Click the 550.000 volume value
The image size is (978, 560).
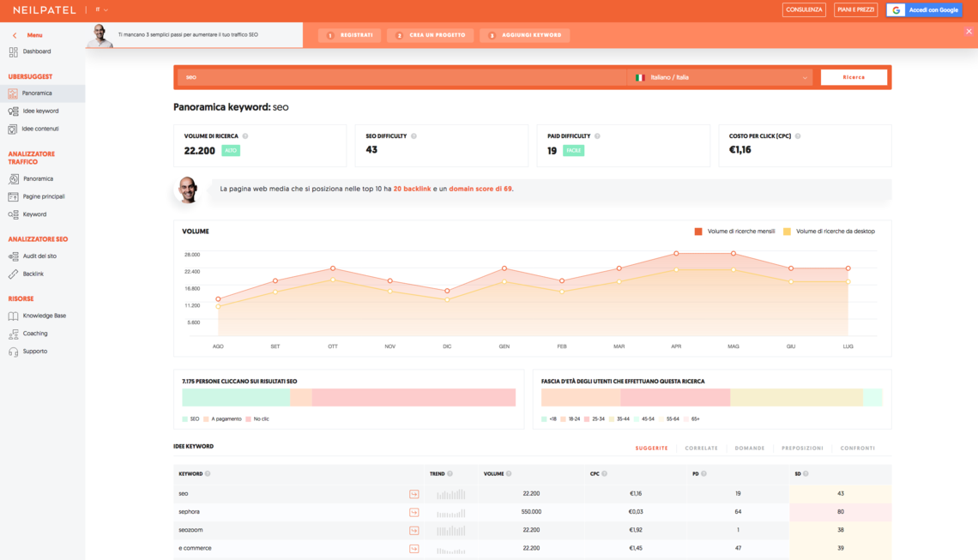click(x=531, y=512)
